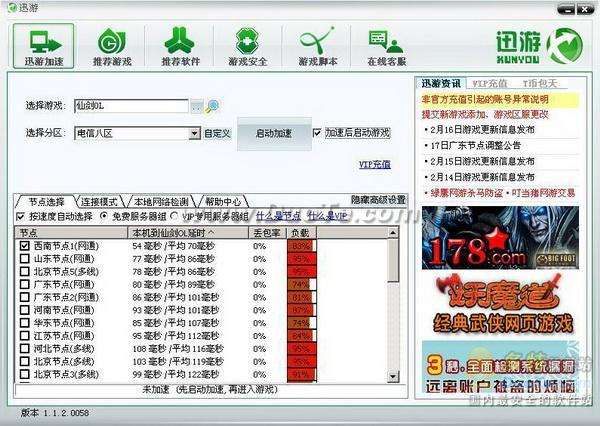Open 叮当猪网游交易 link

click(543, 193)
